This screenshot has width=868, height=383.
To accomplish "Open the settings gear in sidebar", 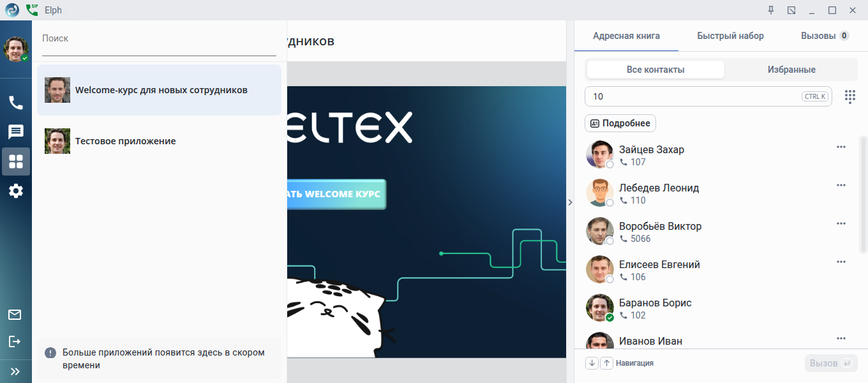I will pos(16,191).
